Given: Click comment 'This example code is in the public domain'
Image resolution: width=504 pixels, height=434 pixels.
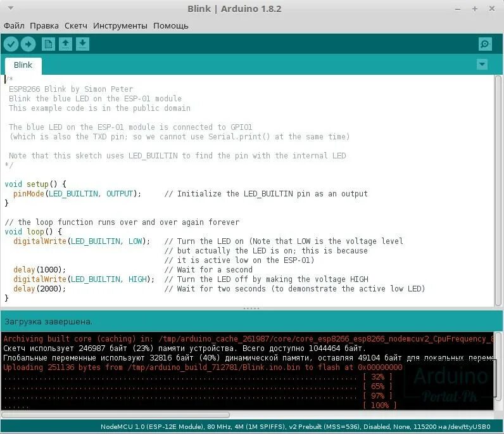Looking at the screenshot, I should pyautogui.click(x=99, y=108).
